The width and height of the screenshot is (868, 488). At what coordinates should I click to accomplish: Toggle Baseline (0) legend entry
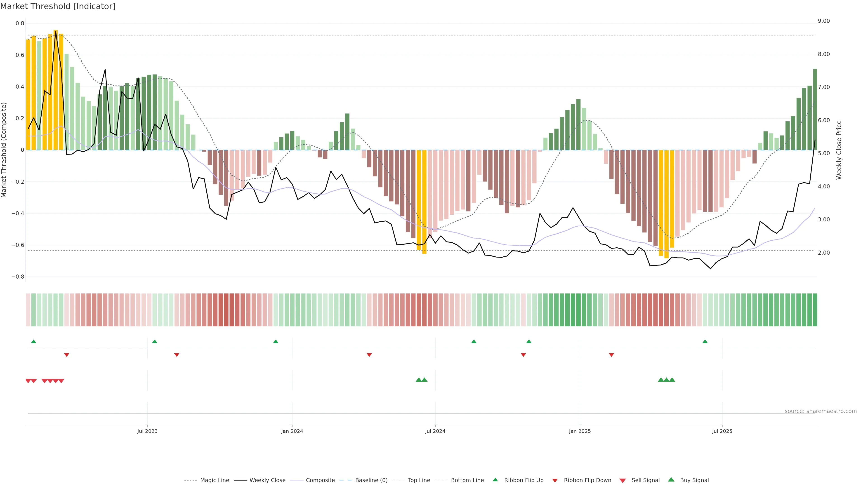click(371, 480)
